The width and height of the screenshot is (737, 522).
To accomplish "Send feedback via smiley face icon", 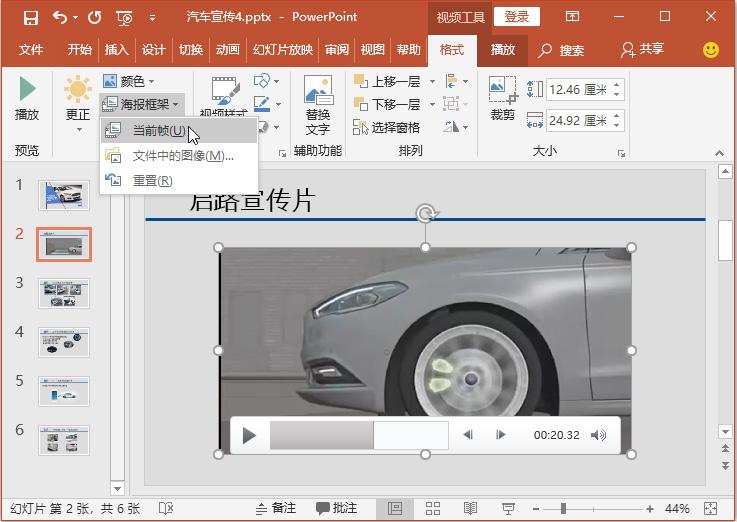I will coord(711,50).
